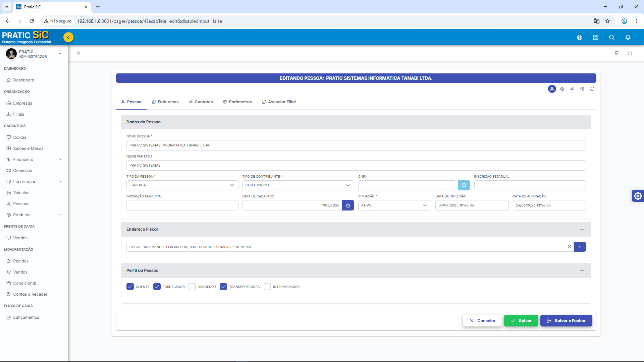Viewport: 644px width, 362px height.
Task: Expand the Pratic Administrador user menu
Action: [34, 54]
